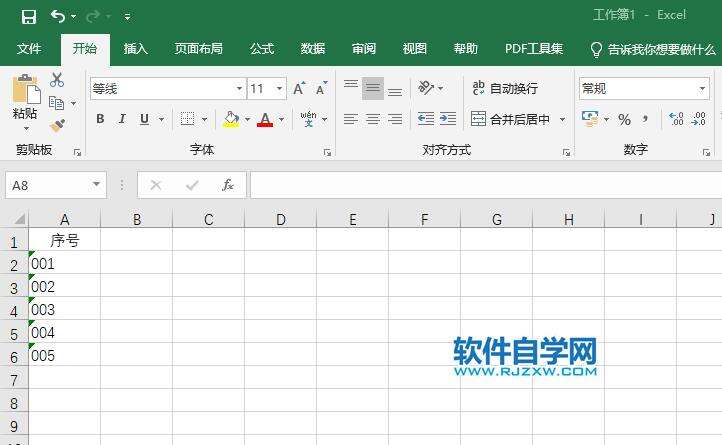Align cell text left
The width and height of the screenshot is (722, 445).
pyautogui.click(x=351, y=119)
